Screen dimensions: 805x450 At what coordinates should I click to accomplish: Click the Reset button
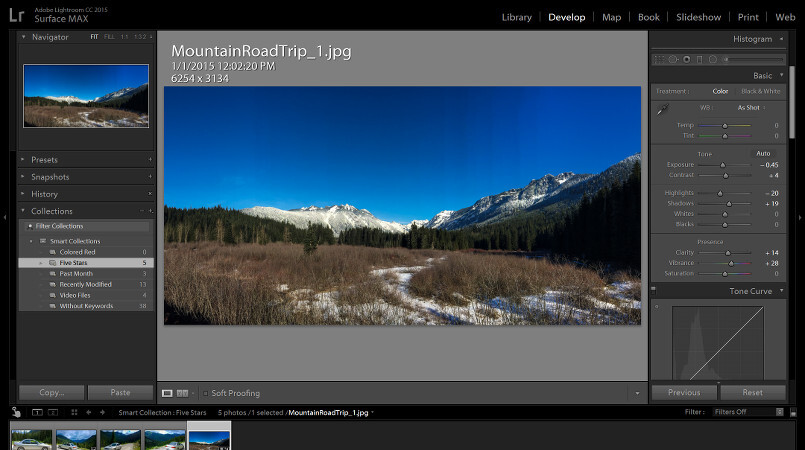click(753, 393)
